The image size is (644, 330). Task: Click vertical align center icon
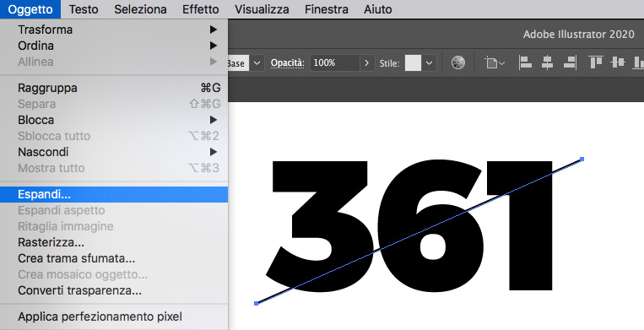(618, 62)
